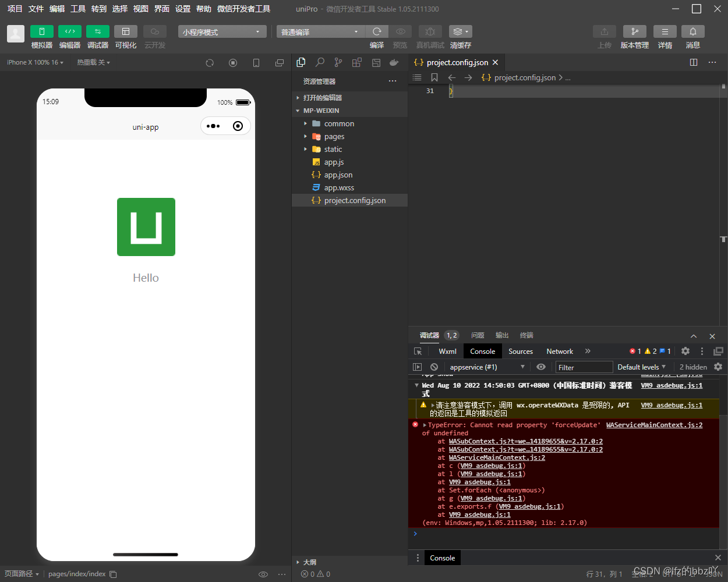The width and height of the screenshot is (728, 582).
Task: Open the app.json file
Action: click(349, 175)
